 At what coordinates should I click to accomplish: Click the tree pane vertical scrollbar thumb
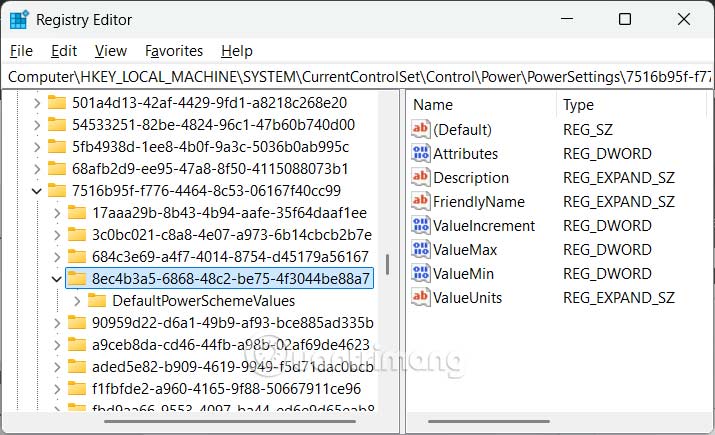[x=387, y=264]
